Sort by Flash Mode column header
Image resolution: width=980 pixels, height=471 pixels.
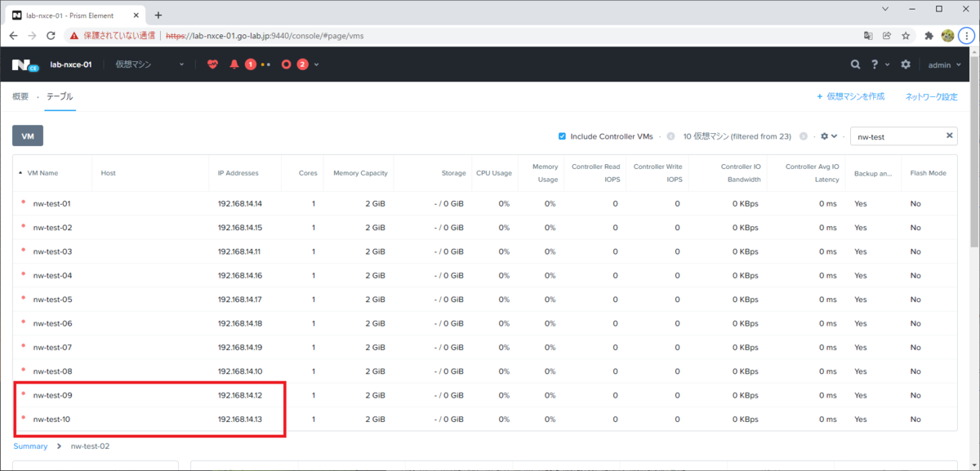point(928,173)
